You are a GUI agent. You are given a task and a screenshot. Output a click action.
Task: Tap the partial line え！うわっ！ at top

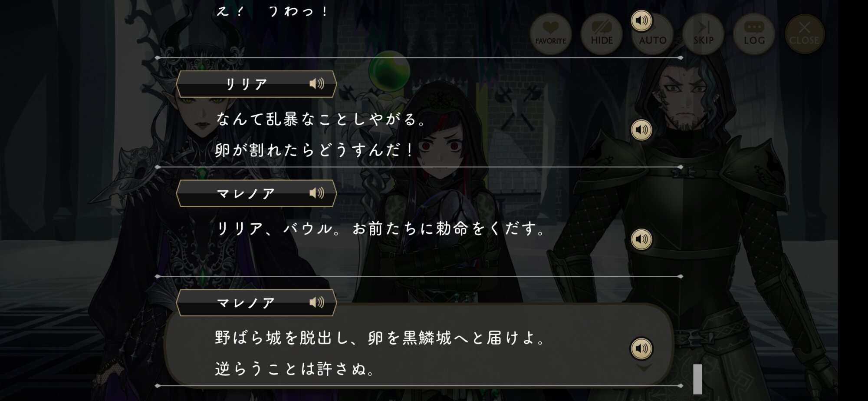pos(273,11)
